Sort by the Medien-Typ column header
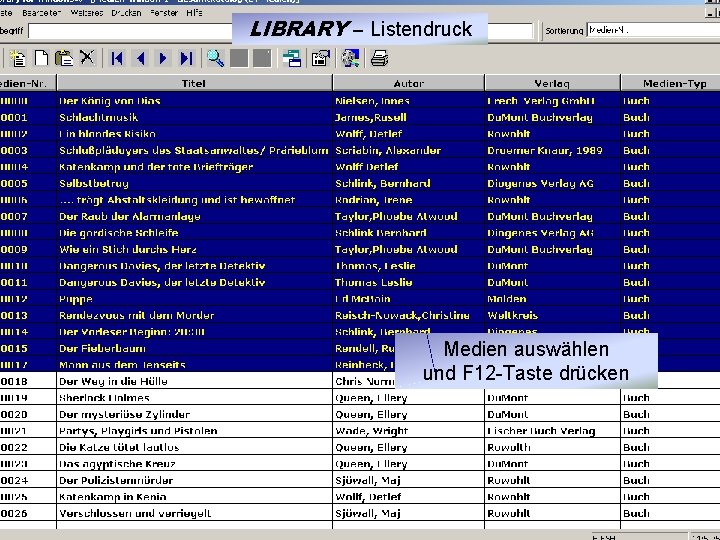Screen dimensions: 720x540 click(x=670, y=83)
